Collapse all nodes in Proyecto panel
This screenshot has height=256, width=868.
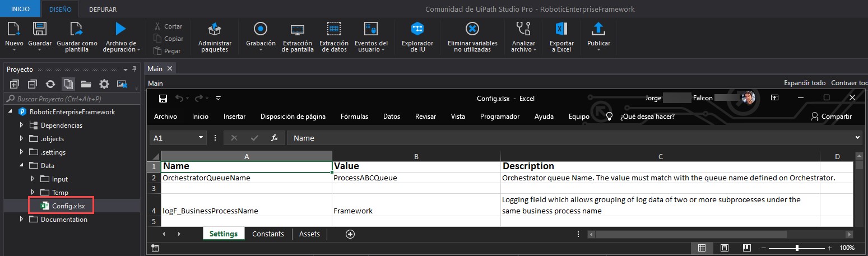coord(33,84)
